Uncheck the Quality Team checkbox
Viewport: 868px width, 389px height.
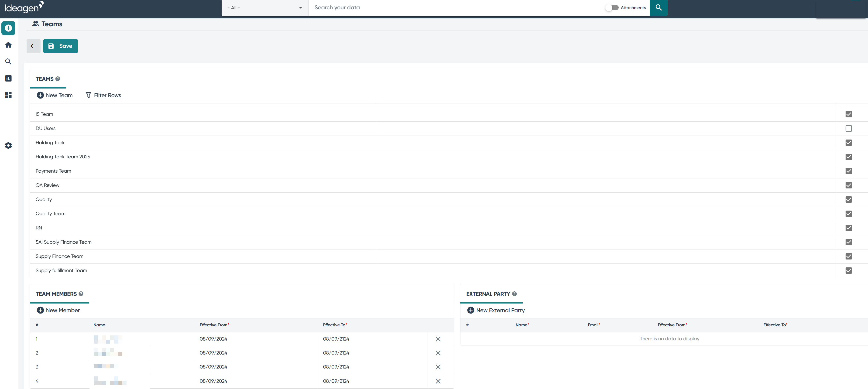(x=848, y=214)
